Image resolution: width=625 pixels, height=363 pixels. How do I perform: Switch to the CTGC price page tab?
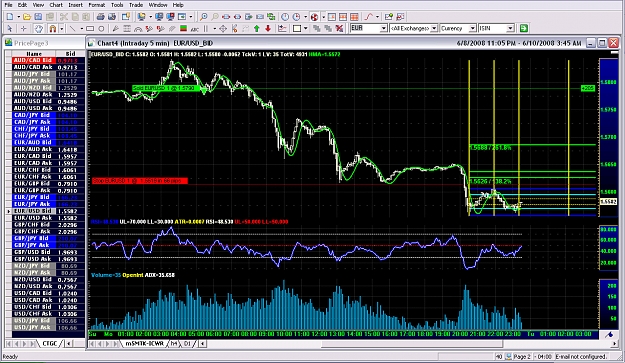[x=50, y=343]
